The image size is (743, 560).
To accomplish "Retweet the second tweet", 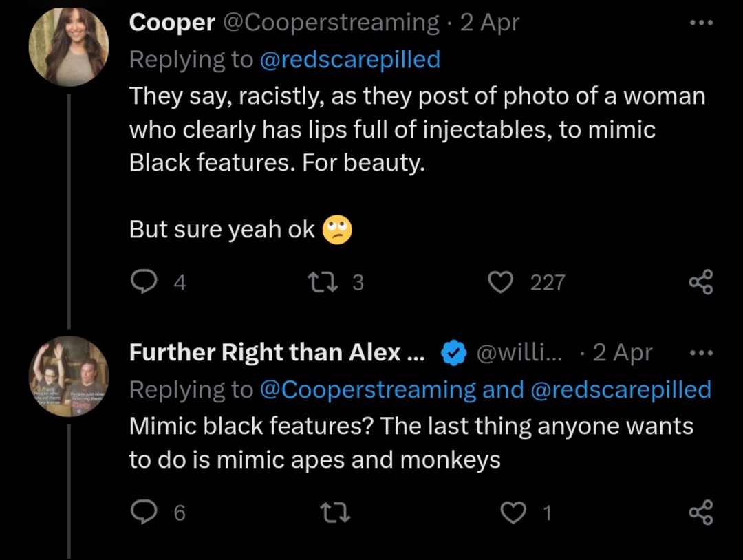I will tap(336, 513).
